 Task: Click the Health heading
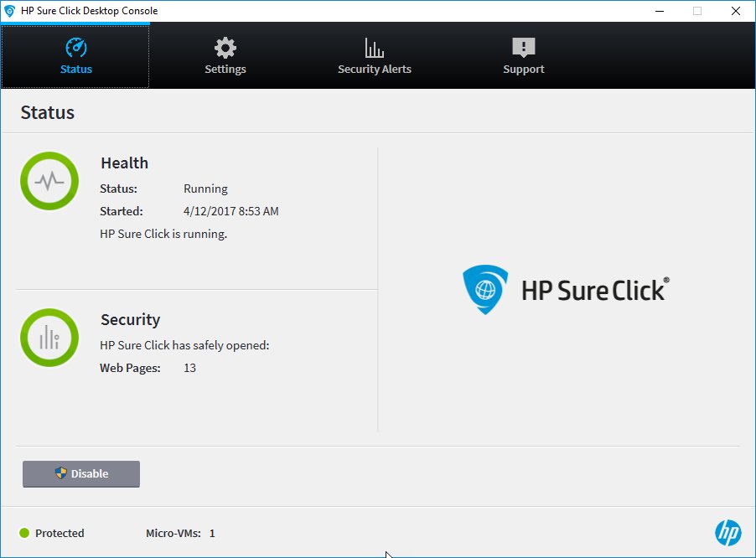[x=124, y=163]
